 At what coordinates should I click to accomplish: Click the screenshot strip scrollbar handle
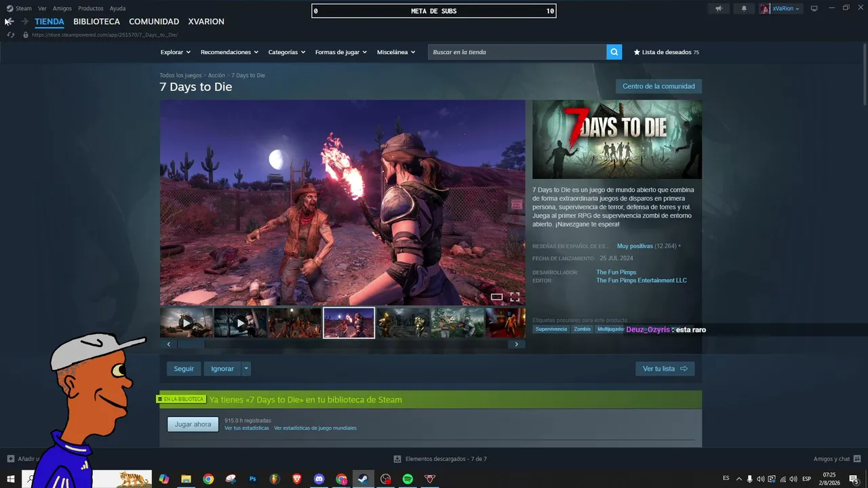[191, 344]
